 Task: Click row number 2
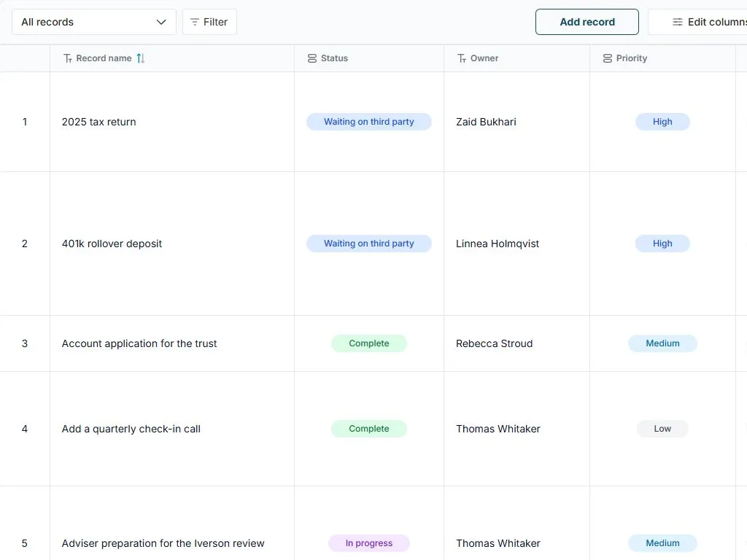[x=25, y=244]
